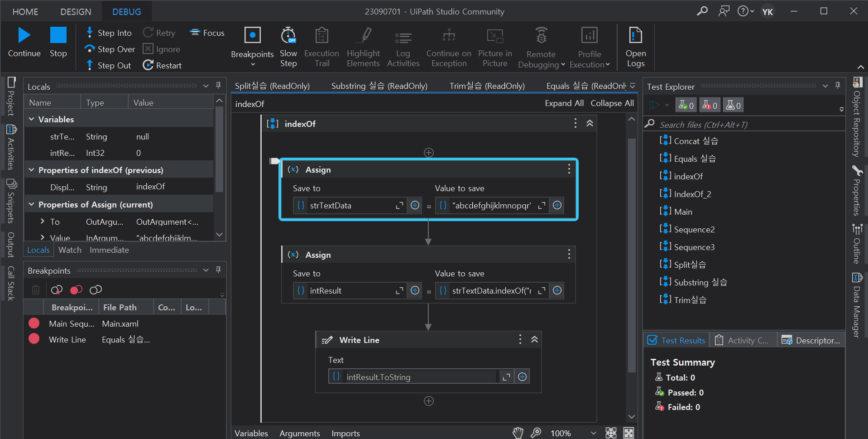
Task: Click Expand All
Action: coord(564,103)
